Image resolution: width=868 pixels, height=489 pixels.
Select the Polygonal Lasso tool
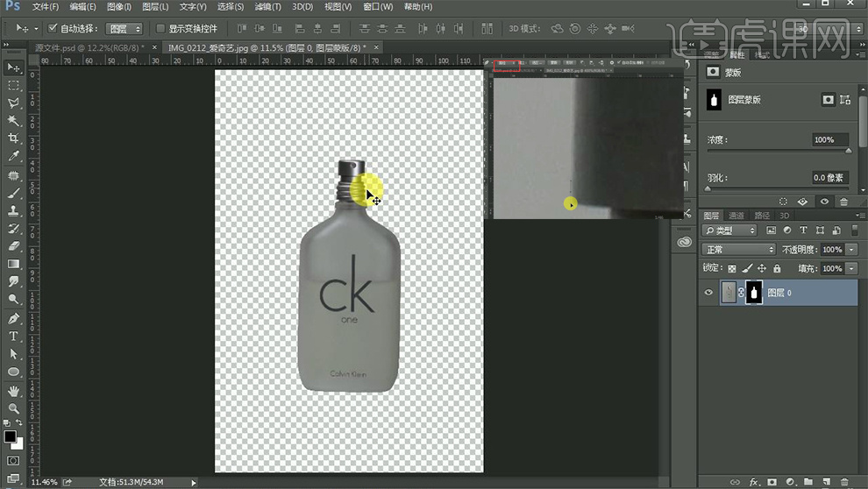coord(13,103)
